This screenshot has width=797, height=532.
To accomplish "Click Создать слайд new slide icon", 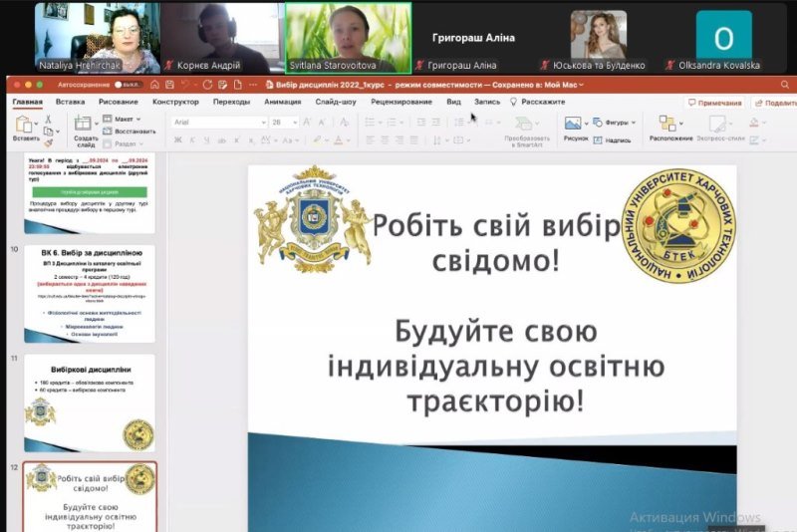I will 83,123.
